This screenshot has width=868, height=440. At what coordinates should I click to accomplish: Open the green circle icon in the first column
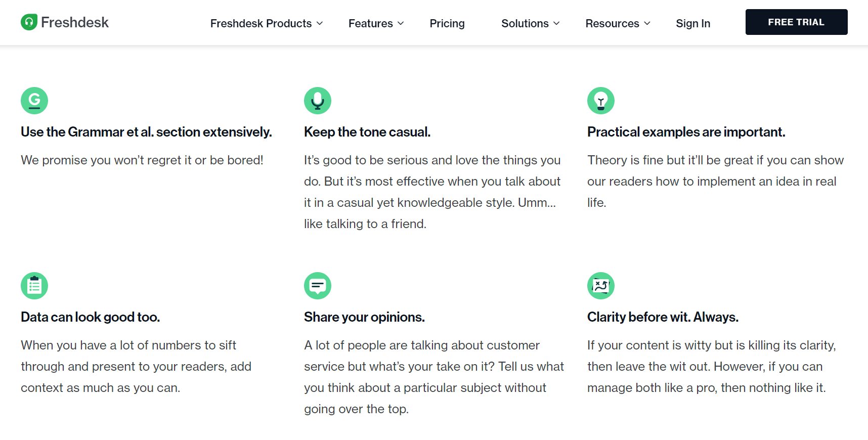click(x=34, y=100)
